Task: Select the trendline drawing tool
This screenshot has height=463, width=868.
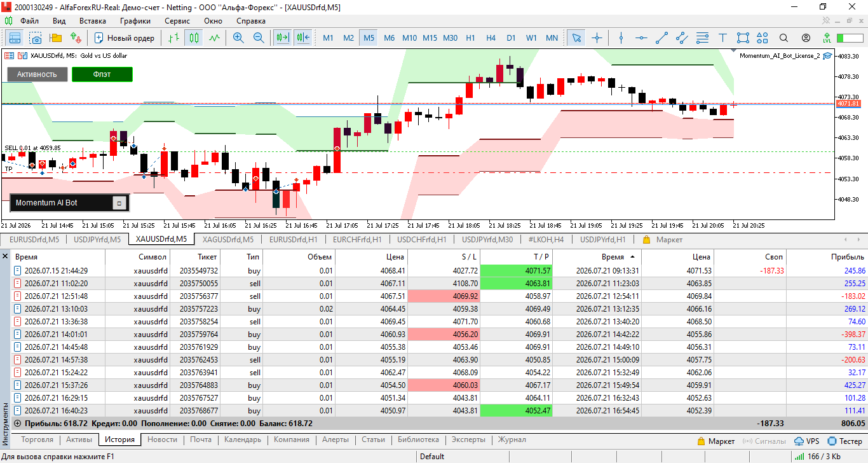Action: click(x=661, y=38)
